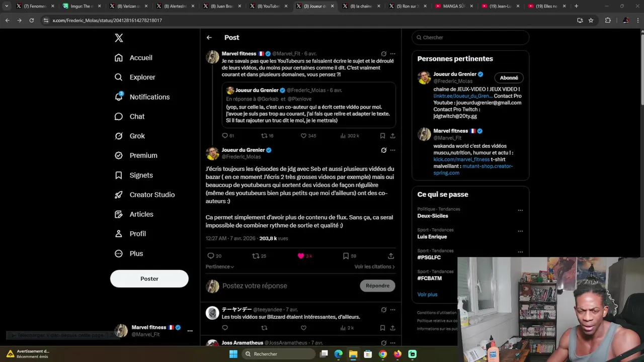644x362 pixels.
Task: Open account menu dots beside Marvel fitness
Action: tap(190, 331)
